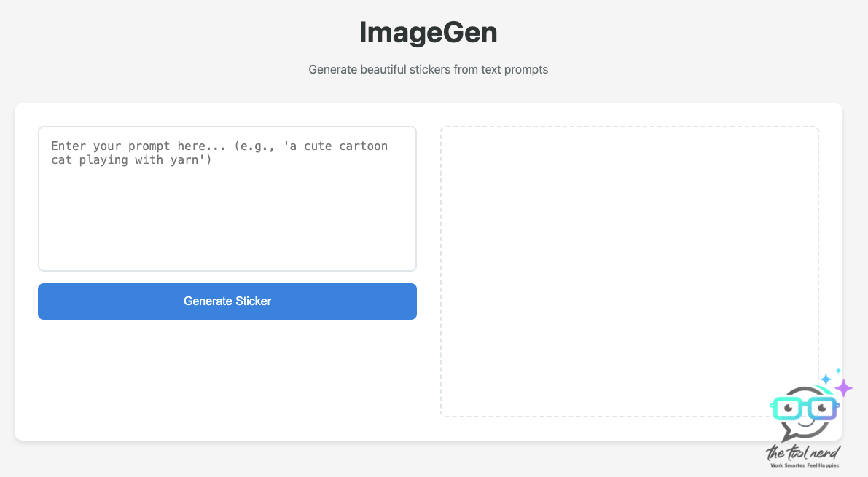Click inside the prompt text area
Image resolution: width=868 pixels, height=477 pixels.
[x=227, y=198]
